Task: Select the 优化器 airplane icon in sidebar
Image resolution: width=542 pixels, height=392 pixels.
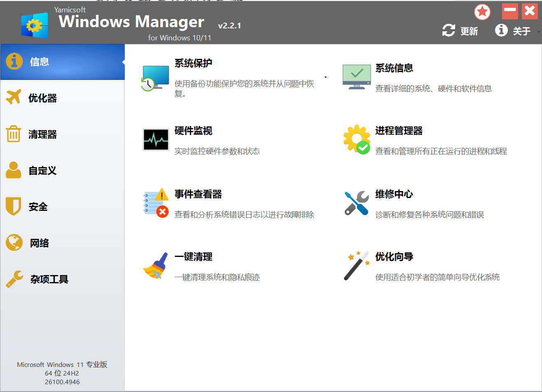Action: point(12,98)
